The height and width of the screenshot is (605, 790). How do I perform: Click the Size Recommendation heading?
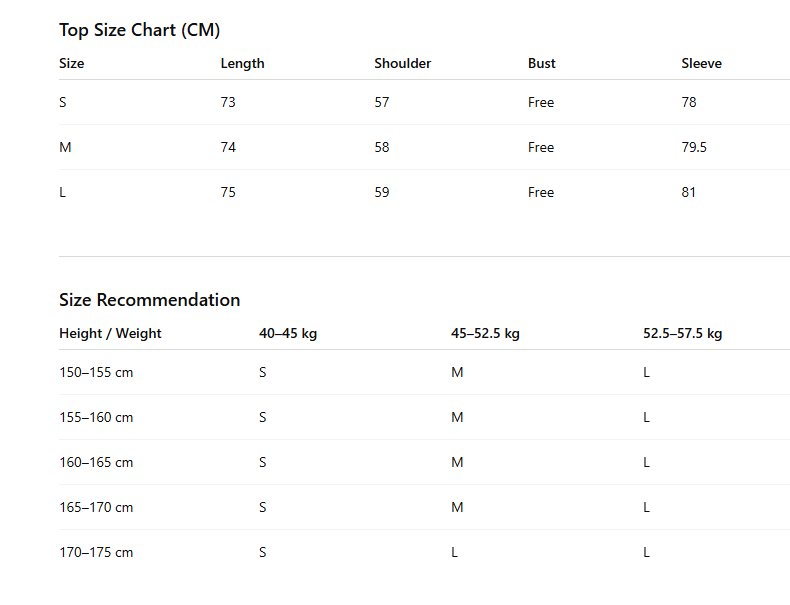(x=150, y=300)
